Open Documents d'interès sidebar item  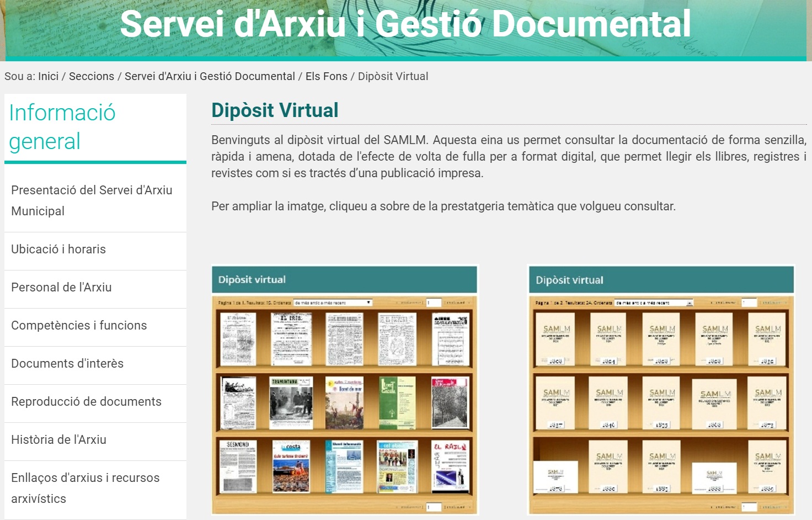(67, 363)
